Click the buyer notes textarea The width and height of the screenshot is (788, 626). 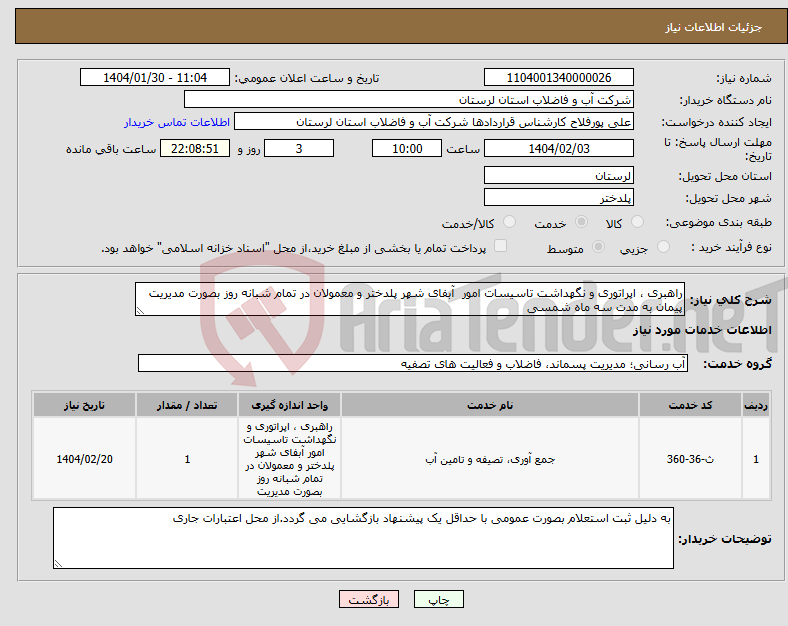click(x=363, y=538)
